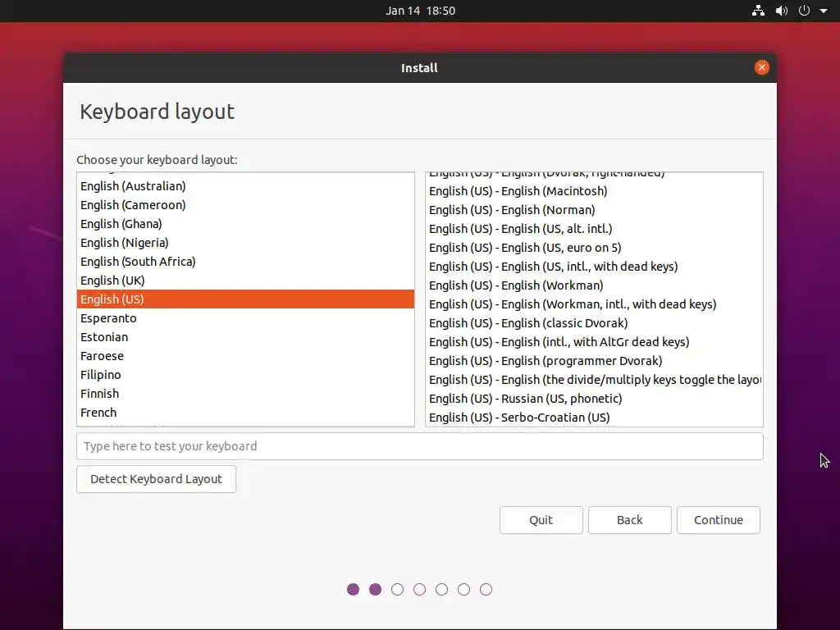The height and width of the screenshot is (630, 840).
Task: Pick English (US, alt. intl.) variant
Action: [594, 229]
